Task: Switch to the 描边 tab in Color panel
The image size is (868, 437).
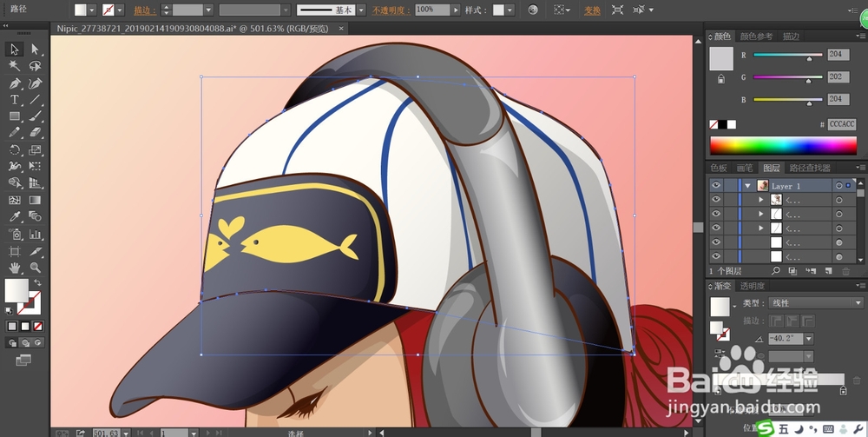Action: pyautogui.click(x=791, y=36)
